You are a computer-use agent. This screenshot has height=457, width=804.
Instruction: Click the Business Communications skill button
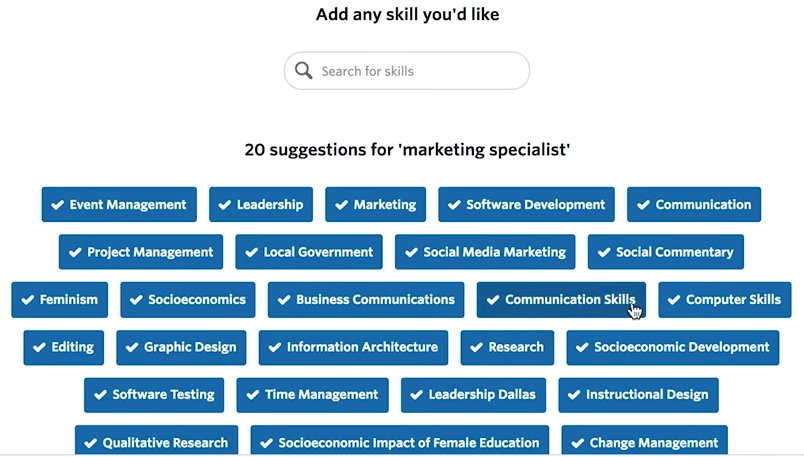click(x=366, y=300)
